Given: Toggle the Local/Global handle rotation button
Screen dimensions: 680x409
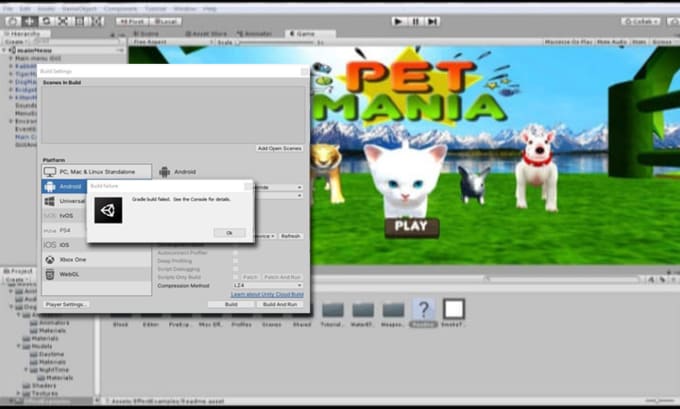Looking at the screenshot, I should pyautogui.click(x=165, y=21).
